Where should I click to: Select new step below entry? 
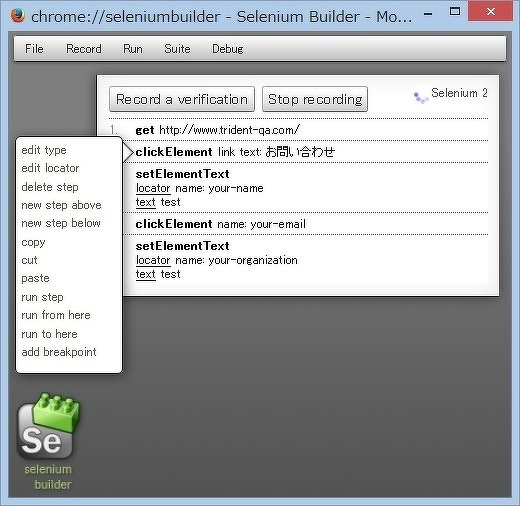pos(61,223)
